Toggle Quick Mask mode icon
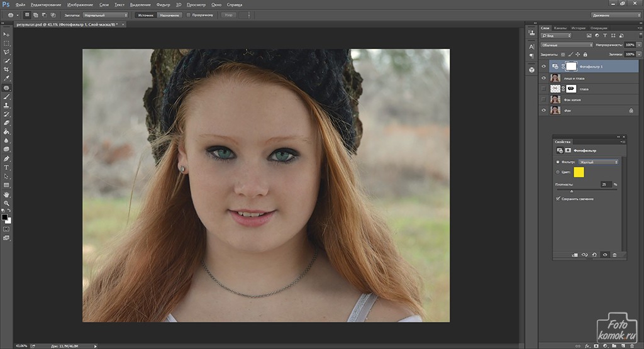The width and height of the screenshot is (644, 349). [6, 229]
